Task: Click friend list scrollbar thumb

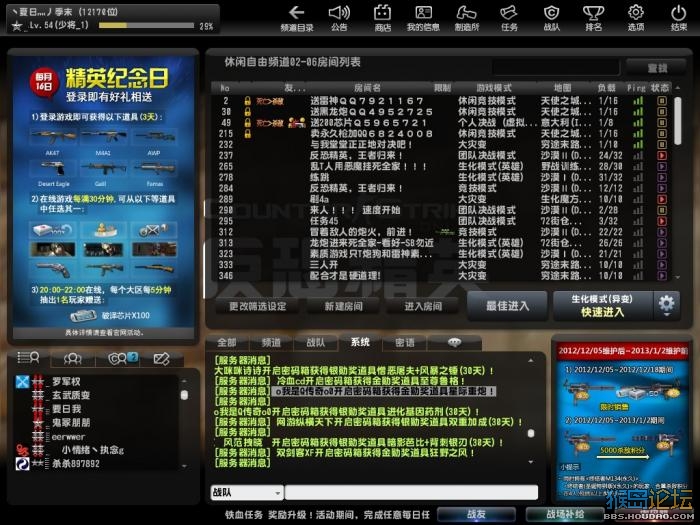Action: click(x=184, y=395)
